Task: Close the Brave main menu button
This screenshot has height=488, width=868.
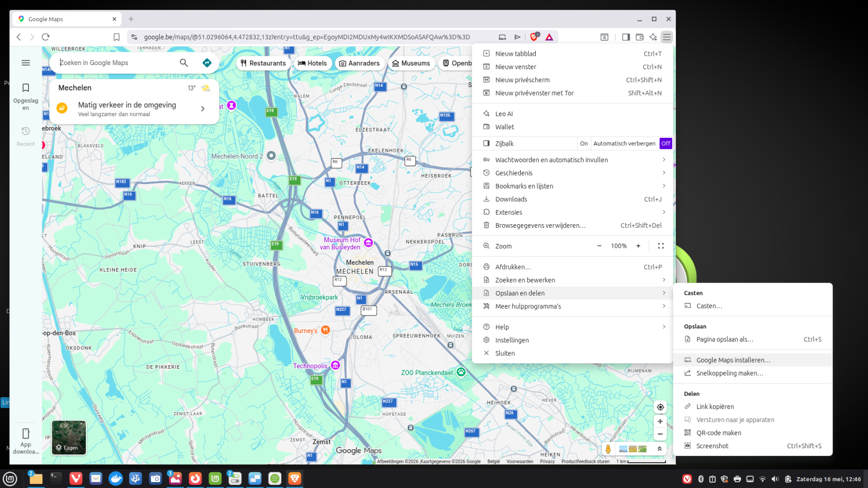Action: (x=667, y=37)
